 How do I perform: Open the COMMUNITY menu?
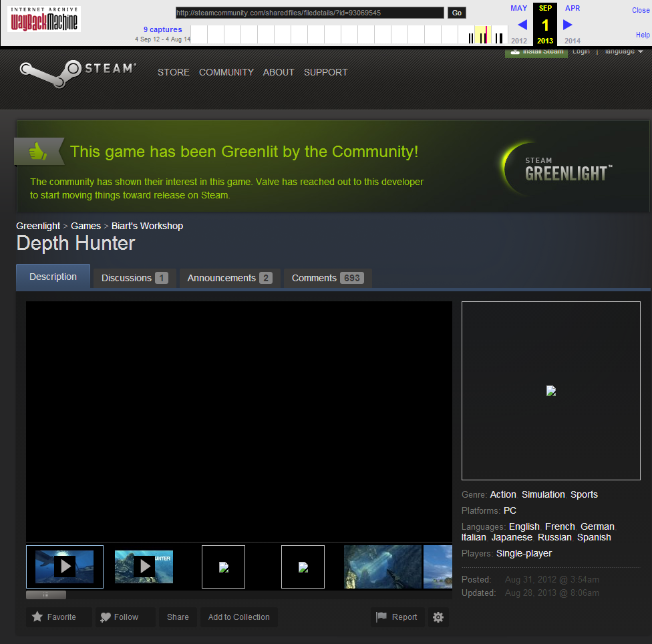(226, 72)
